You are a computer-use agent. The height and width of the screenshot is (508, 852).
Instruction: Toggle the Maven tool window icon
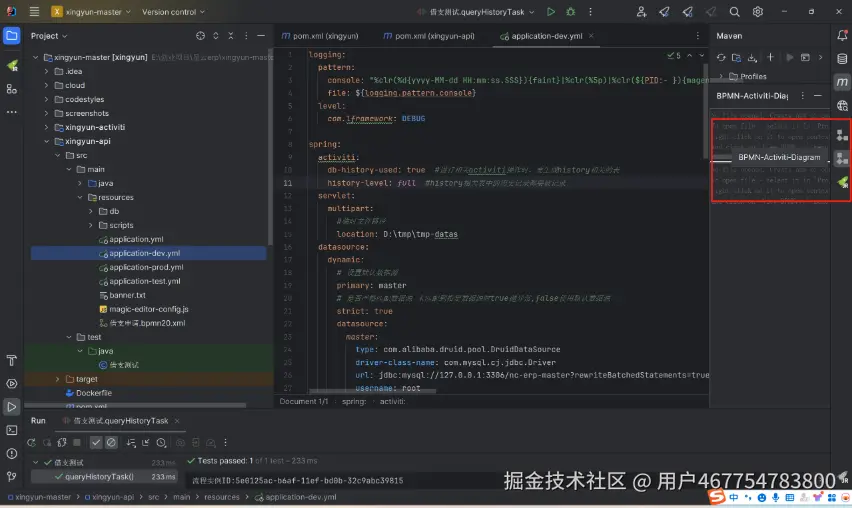(842, 82)
